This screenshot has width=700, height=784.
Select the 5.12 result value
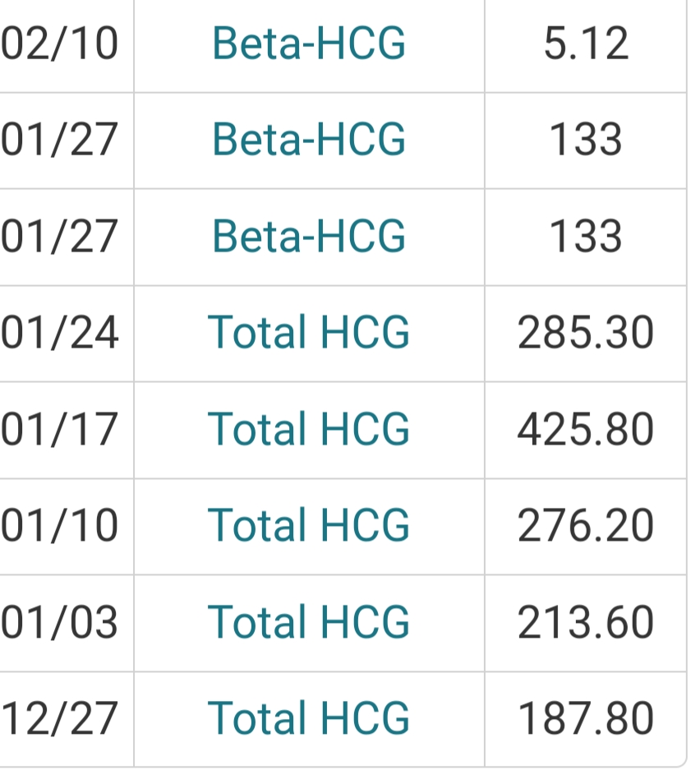(x=586, y=44)
